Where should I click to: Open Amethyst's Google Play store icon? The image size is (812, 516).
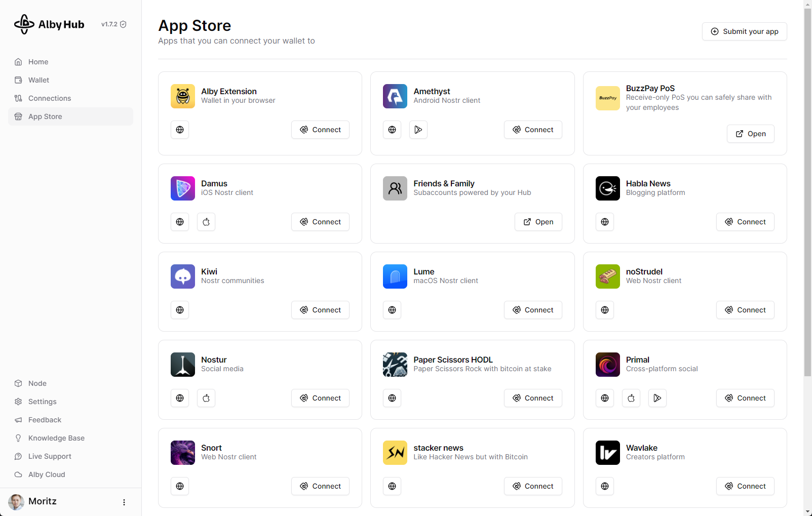click(x=418, y=130)
